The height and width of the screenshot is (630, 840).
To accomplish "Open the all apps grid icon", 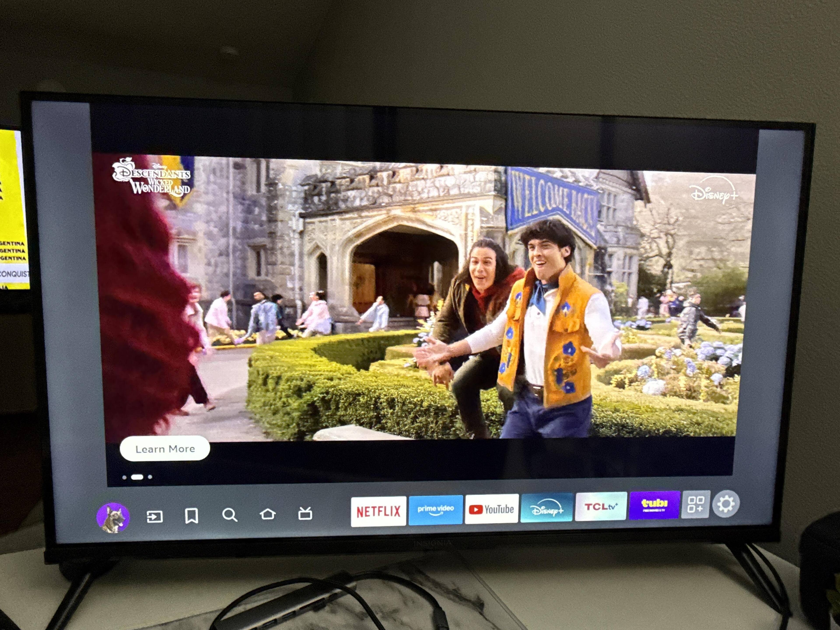I will (x=696, y=504).
